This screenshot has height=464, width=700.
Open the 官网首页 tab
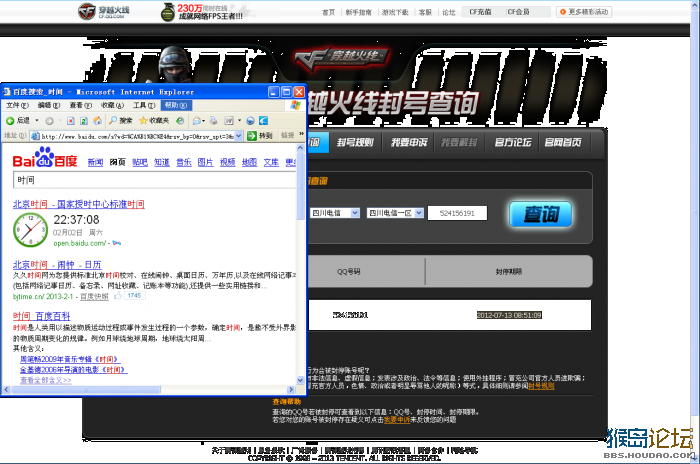coord(562,142)
